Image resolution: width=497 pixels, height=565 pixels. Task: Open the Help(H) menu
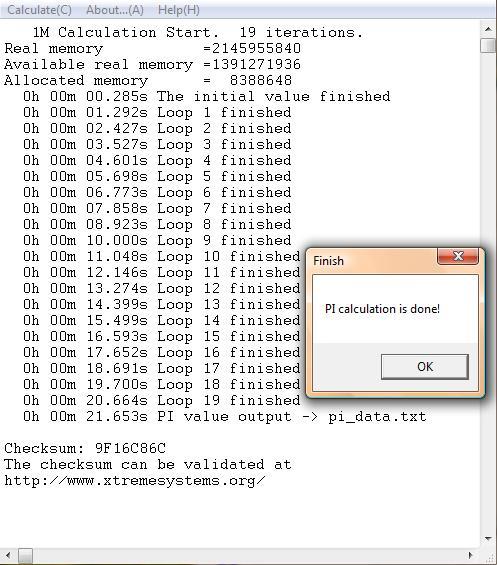(x=179, y=10)
